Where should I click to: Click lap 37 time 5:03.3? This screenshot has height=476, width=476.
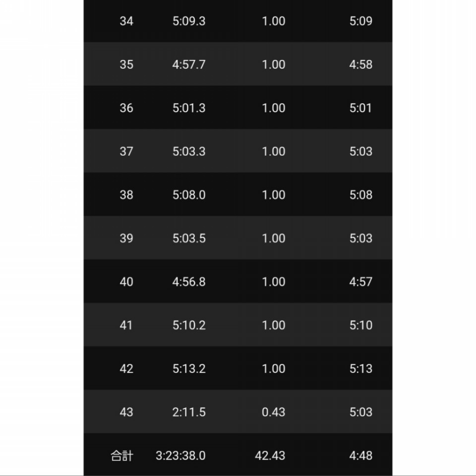[189, 152]
